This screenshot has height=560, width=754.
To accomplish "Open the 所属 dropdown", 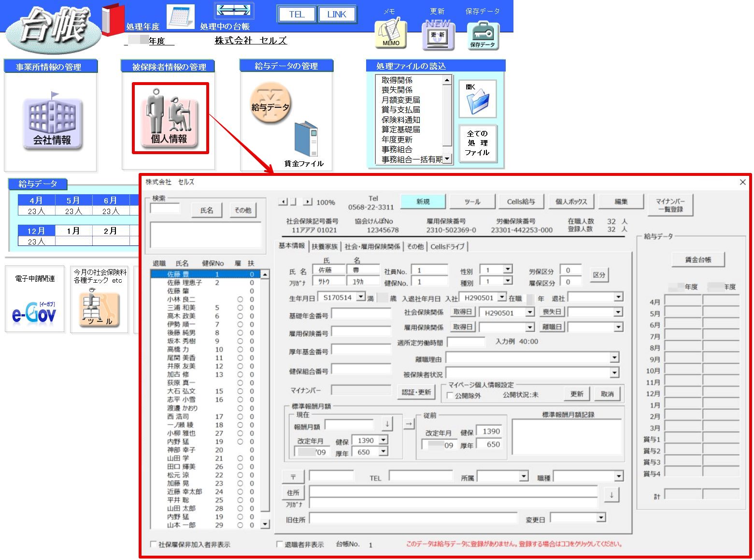I will pos(524,476).
